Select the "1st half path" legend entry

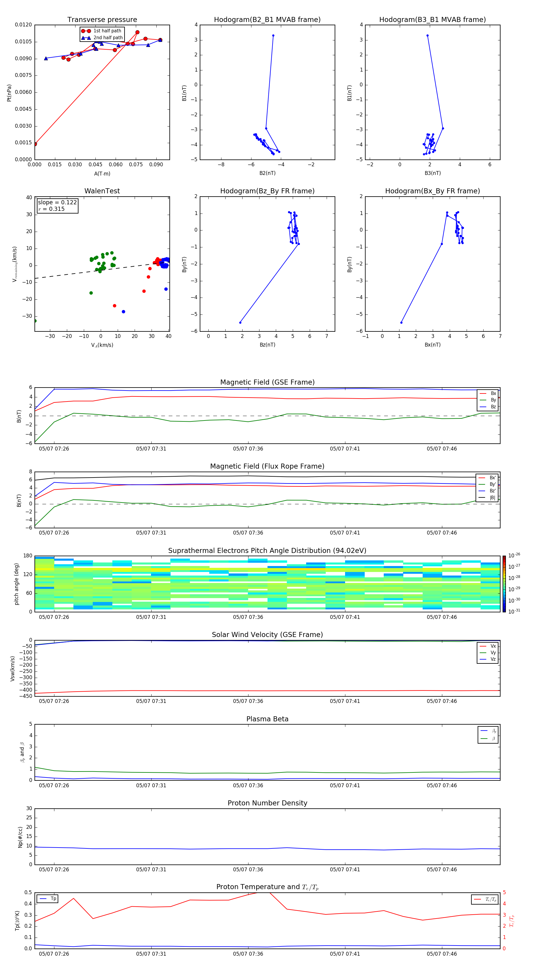tap(102, 31)
